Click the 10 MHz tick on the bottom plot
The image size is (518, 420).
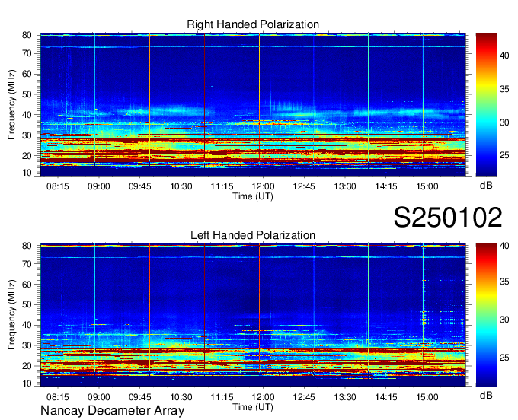point(27,383)
